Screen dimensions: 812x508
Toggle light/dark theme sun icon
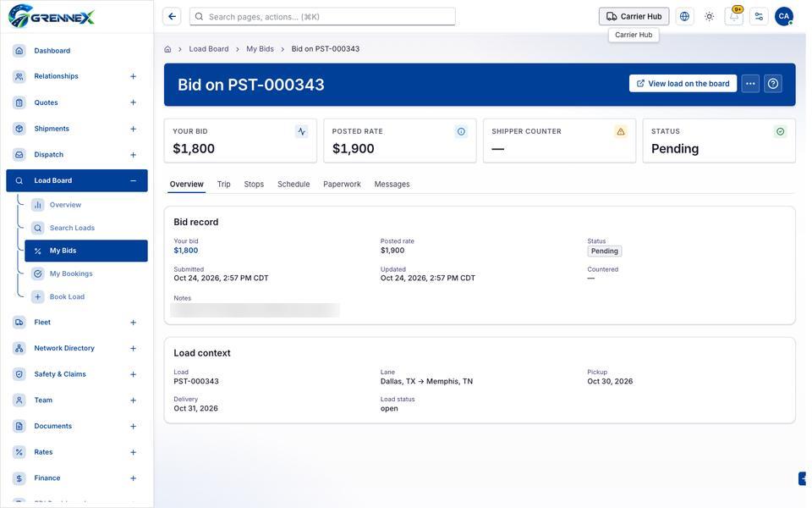pyautogui.click(x=710, y=17)
